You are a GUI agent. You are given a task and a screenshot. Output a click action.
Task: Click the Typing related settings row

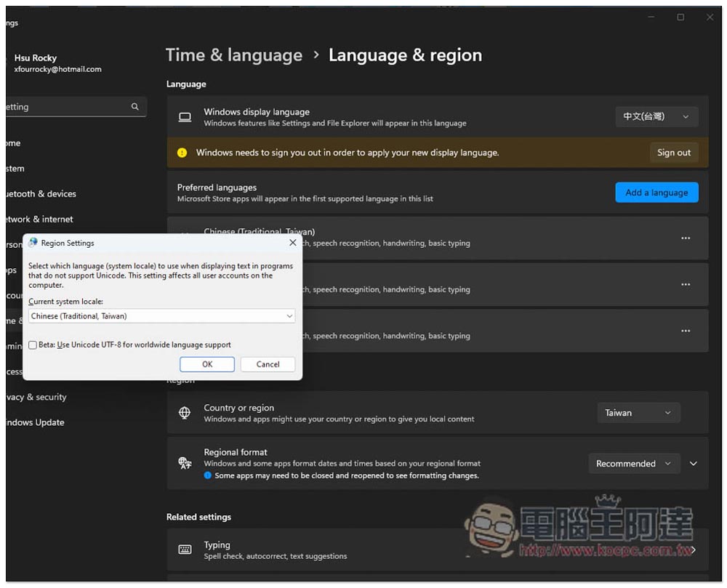point(437,549)
